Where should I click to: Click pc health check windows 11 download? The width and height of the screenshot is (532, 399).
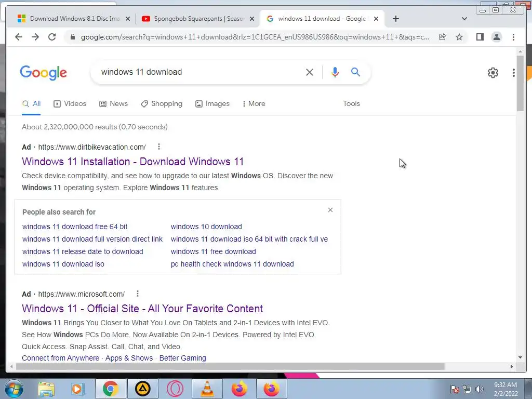(232, 264)
